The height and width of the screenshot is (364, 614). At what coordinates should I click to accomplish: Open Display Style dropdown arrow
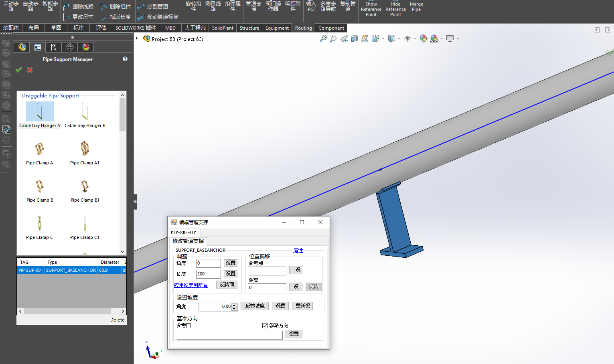(399, 39)
